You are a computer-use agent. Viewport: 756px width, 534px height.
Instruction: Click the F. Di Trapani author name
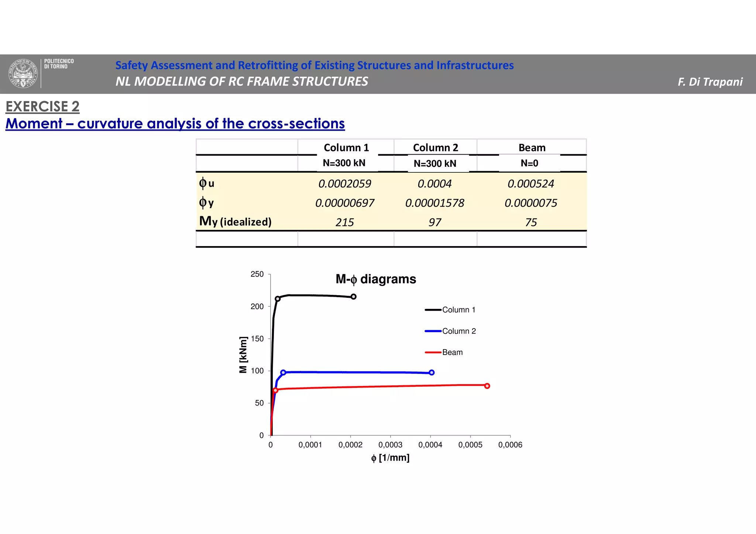pos(710,82)
